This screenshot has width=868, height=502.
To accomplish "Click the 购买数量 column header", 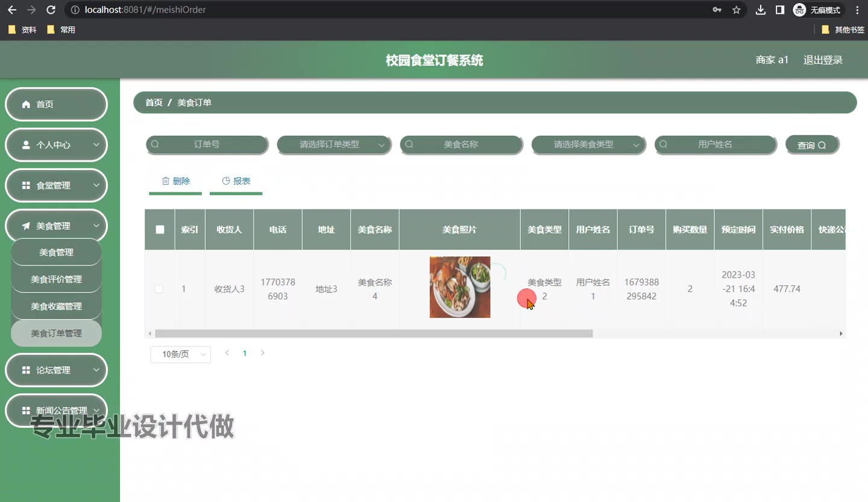I will click(690, 229).
